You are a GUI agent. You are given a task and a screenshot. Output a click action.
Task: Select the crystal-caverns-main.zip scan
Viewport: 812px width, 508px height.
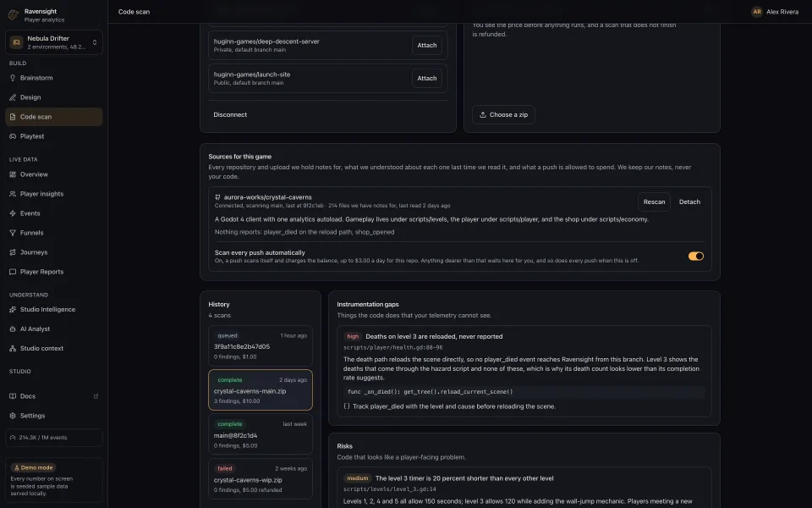tap(260, 390)
